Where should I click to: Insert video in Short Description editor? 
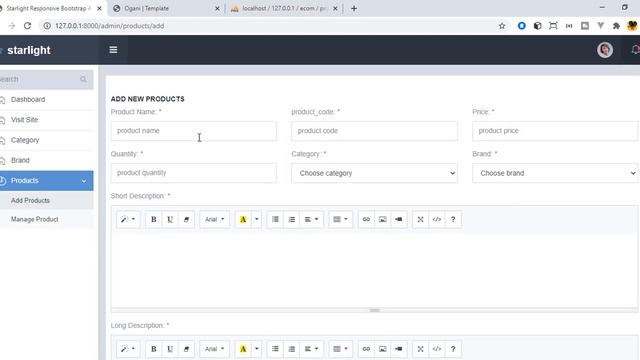[399, 220]
